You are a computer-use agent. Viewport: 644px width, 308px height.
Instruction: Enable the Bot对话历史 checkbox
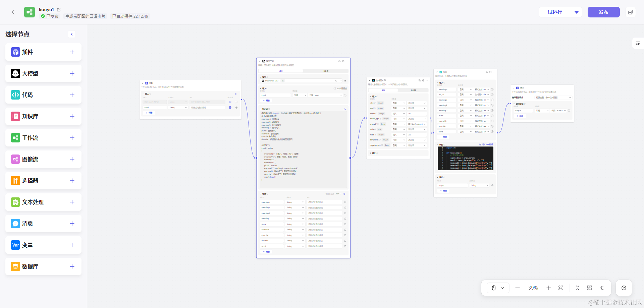pyautogui.click(x=334, y=88)
